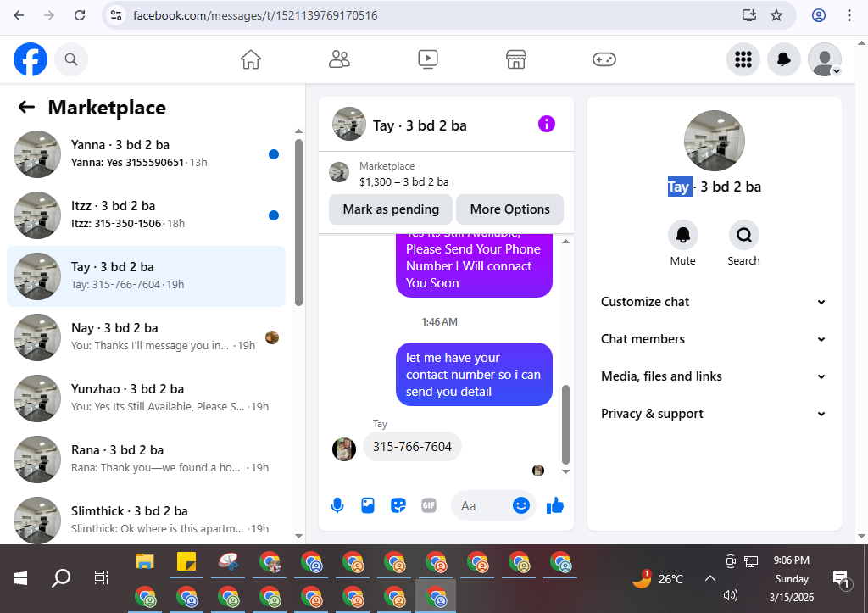The width and height of the screenshot is (868, 613).
Task: Open the Windows notification center
Action: (842, 579)
